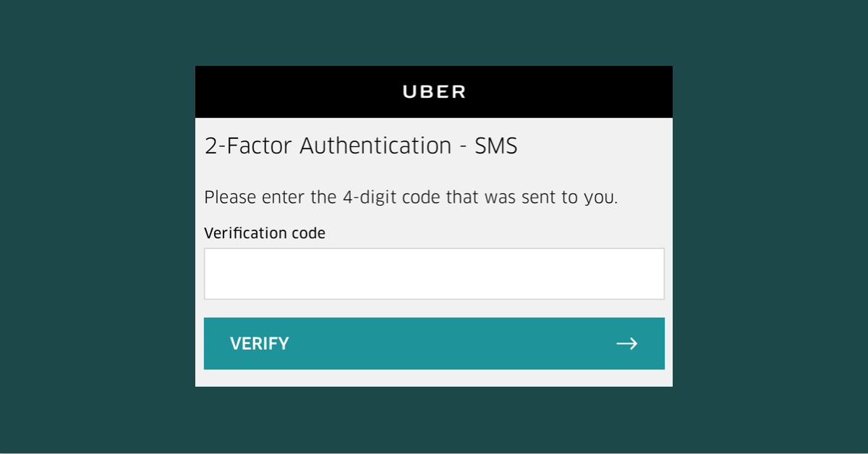The height and width of the screenshot is (454, 868).
Task: Click the word "2-Factor" in the title
Action: pyautogui.click(x=248, y=146)
